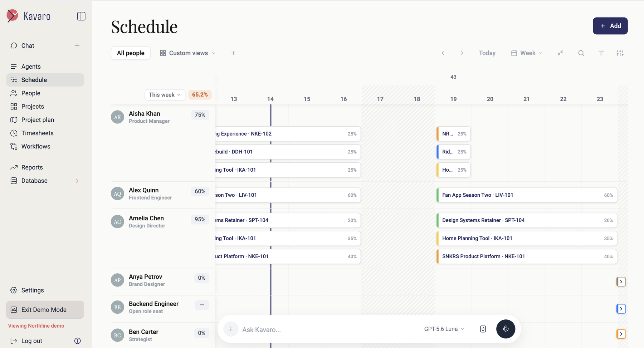This screenshot has width=644, height=348.
Task: Start a new chat with plus icon
Action: point(77,46)
